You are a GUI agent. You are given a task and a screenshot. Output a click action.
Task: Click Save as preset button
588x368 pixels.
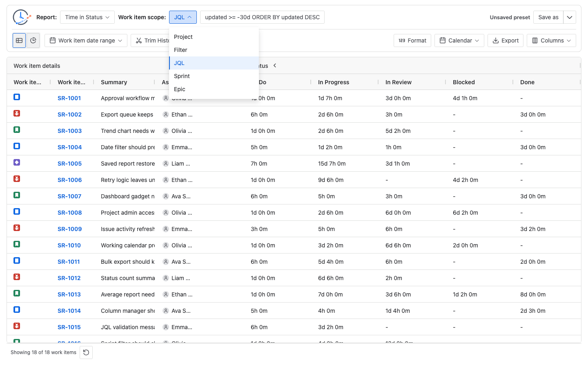548,17
